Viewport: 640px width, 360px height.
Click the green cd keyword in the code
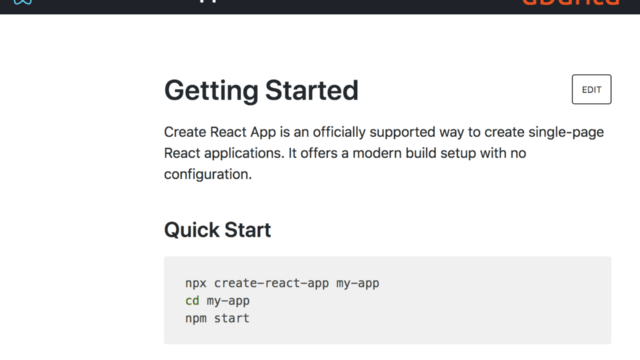coord(192,300)
